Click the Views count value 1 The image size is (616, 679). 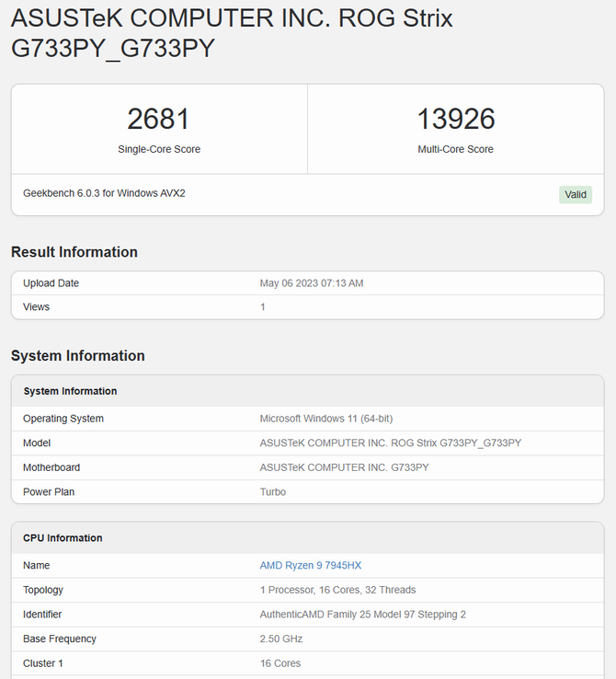click(x=263, y=307)
